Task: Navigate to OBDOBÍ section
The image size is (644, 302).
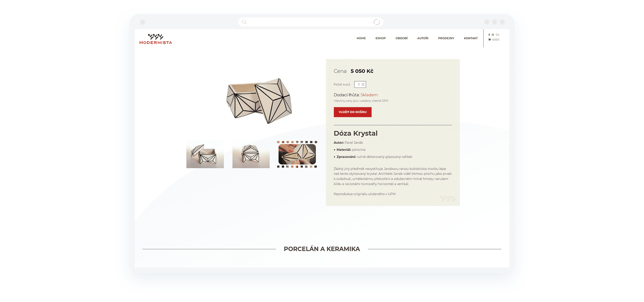Action: (x=401, y=38)
